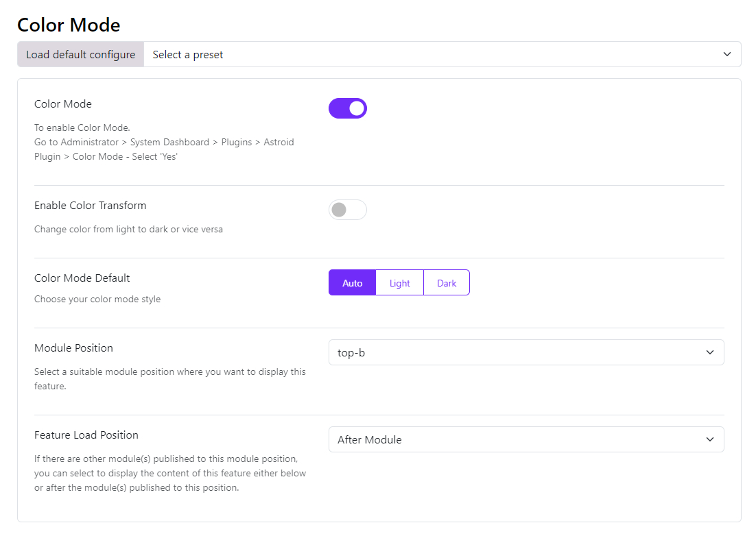Click the Feature Load Position label
The width and height of the screenshot is (756, 536).
click(x=86, y=435)
